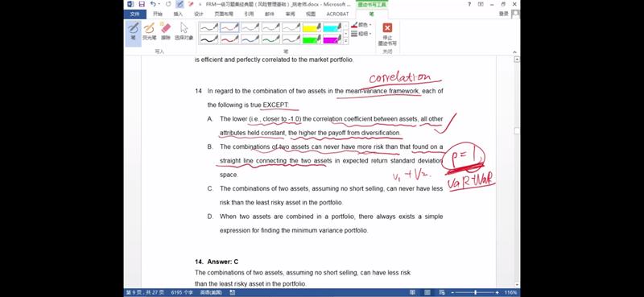Click the vertical scrollbar down arrow
This screenshot has width=644, height=297.
517,285
